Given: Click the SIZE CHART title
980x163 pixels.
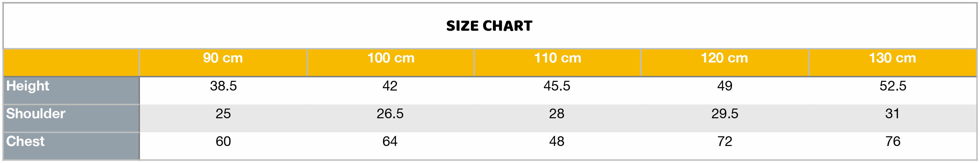Looking at the screenshot, I should click(x=489, y=26).
